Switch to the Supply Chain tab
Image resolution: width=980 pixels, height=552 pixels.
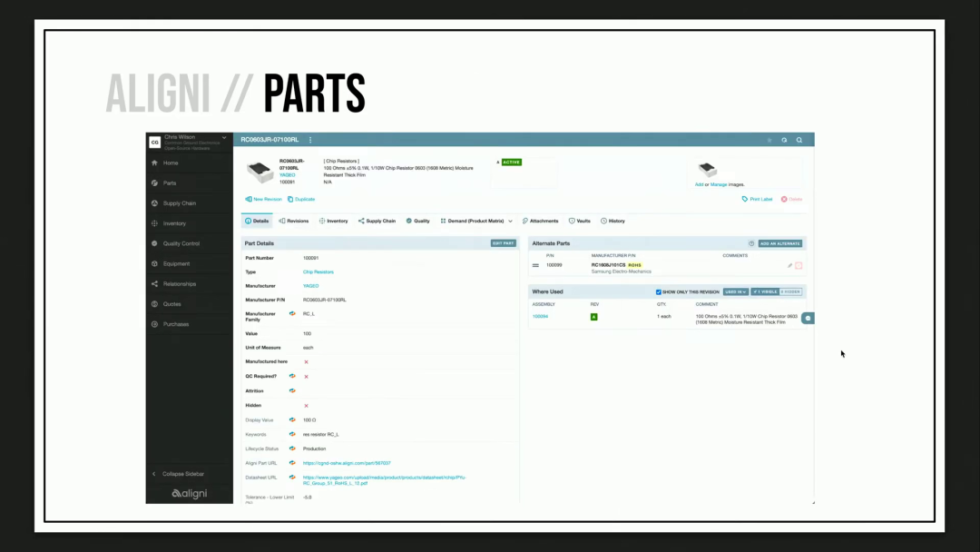click(377, 222)
